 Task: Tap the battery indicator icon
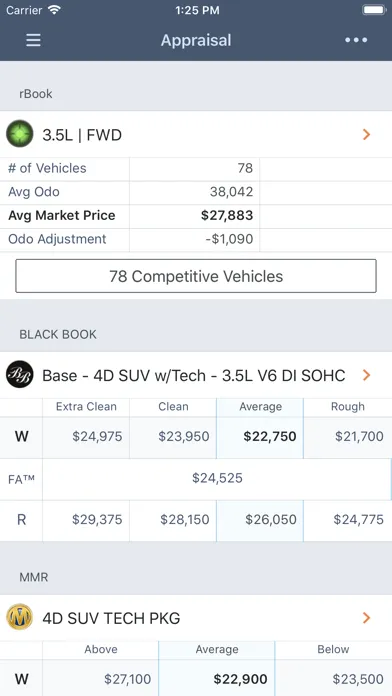374,10
